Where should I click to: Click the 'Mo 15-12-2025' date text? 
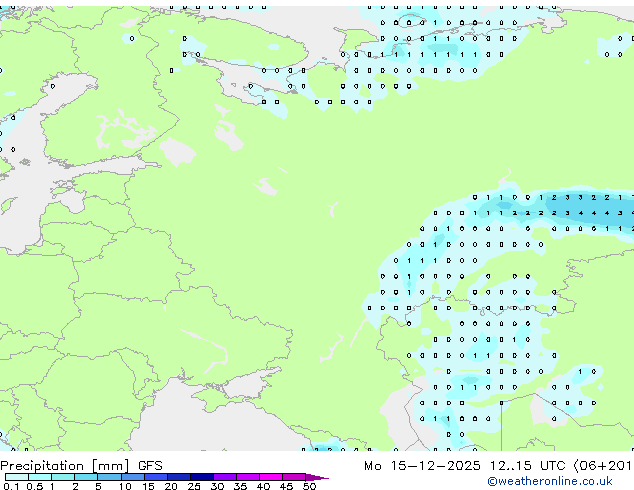pyautogui.click(x=422, y=466)
